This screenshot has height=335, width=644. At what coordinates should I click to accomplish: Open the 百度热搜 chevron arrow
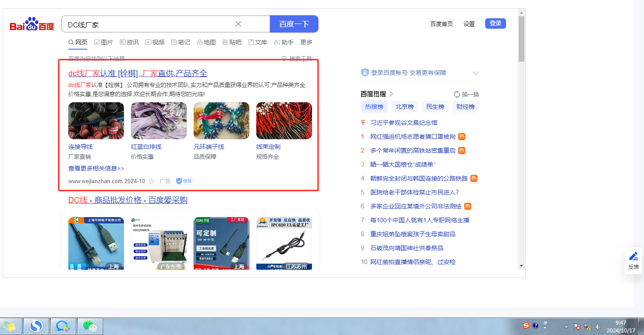click(x=391, y=94)
